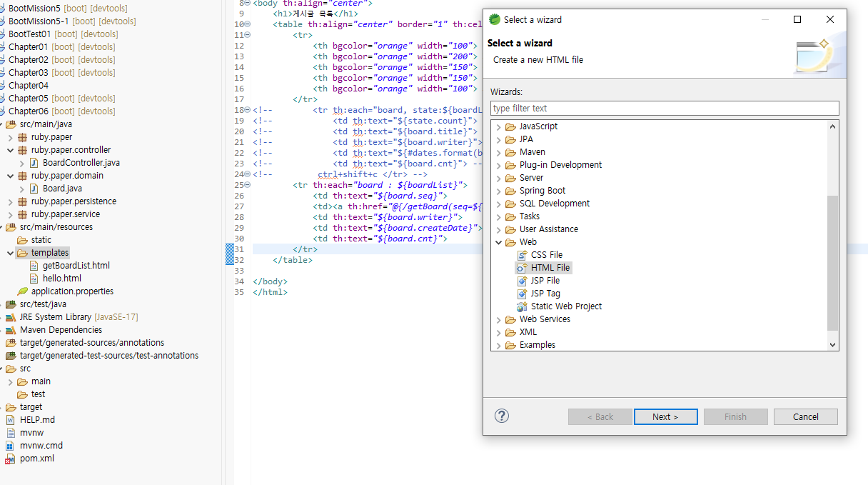Click the BoardController.java file icon
This screenshot has width=868, height=485.
34,163
